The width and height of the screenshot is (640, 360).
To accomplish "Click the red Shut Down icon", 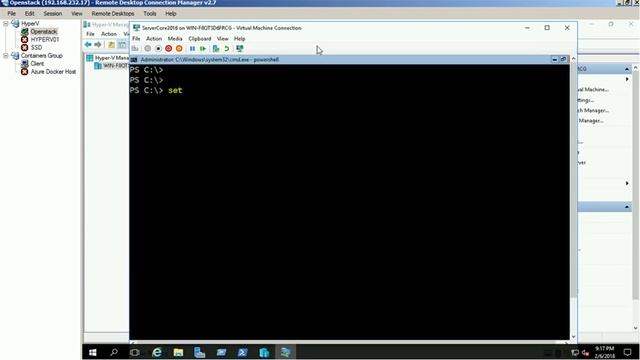I will [x=169, y=49].
